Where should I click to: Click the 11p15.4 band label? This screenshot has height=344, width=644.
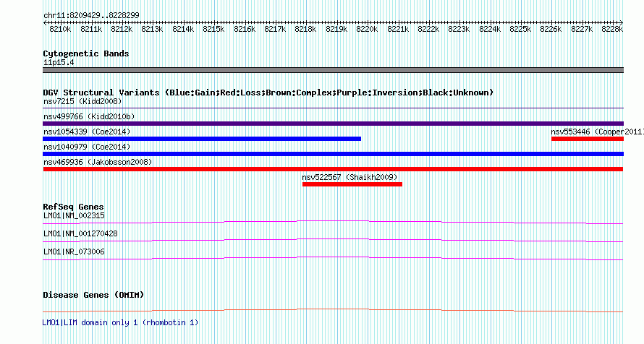pyautogui.click(x=59, y=63)
